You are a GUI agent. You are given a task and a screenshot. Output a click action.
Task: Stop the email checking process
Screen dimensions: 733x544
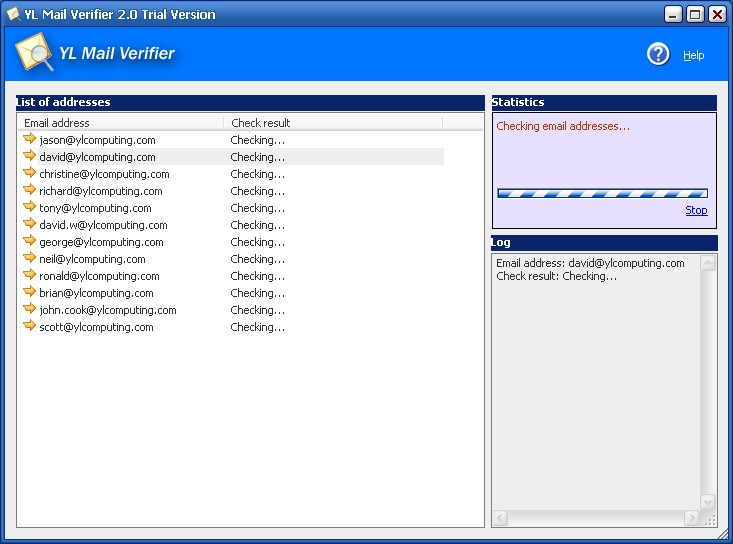coord(696,210)
